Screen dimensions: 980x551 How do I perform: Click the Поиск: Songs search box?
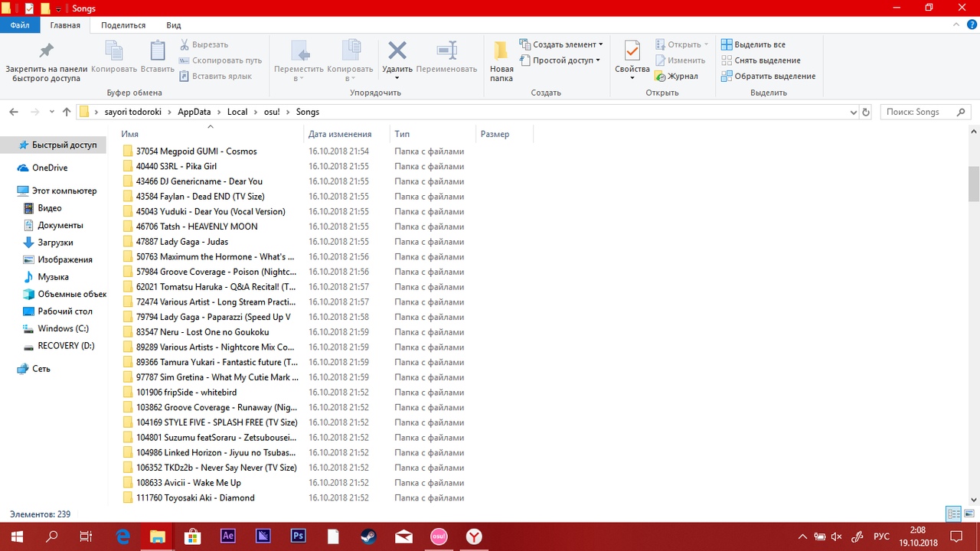click(x=926, y=112)
